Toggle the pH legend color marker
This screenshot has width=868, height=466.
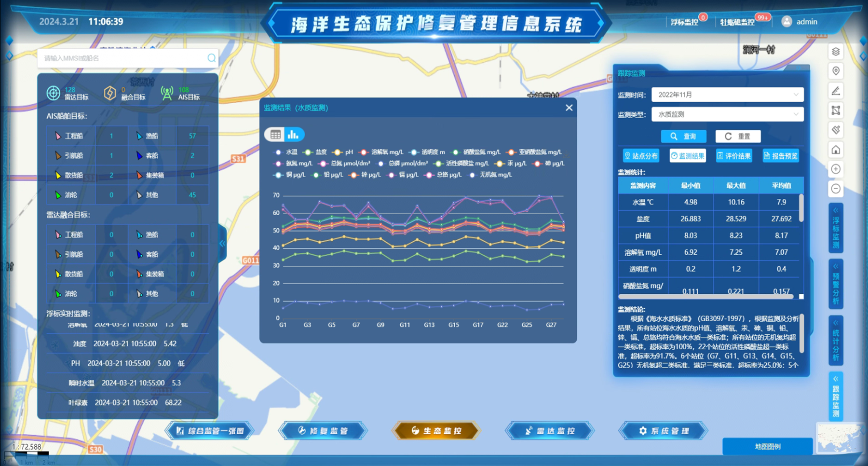click(x=338, y=152)
